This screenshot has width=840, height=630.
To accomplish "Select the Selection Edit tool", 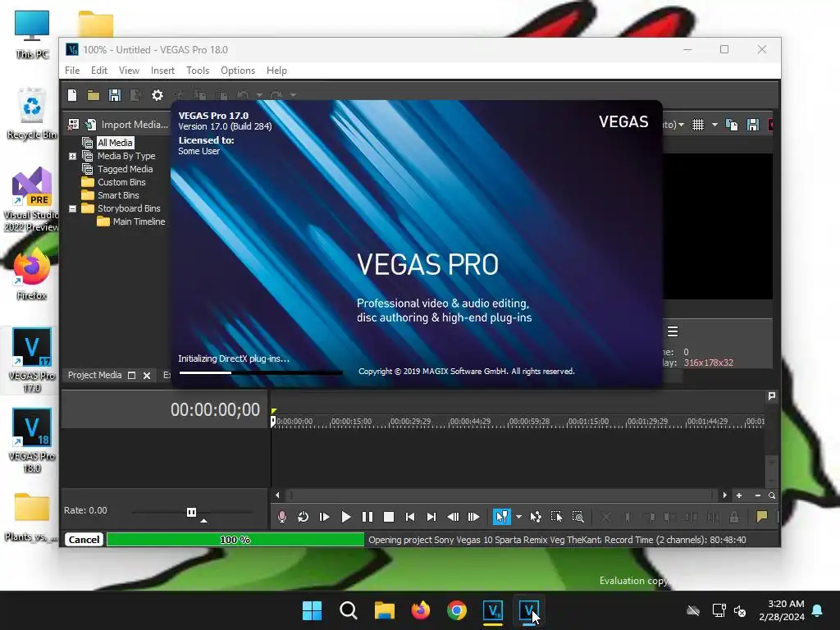I will pos(557,517).
